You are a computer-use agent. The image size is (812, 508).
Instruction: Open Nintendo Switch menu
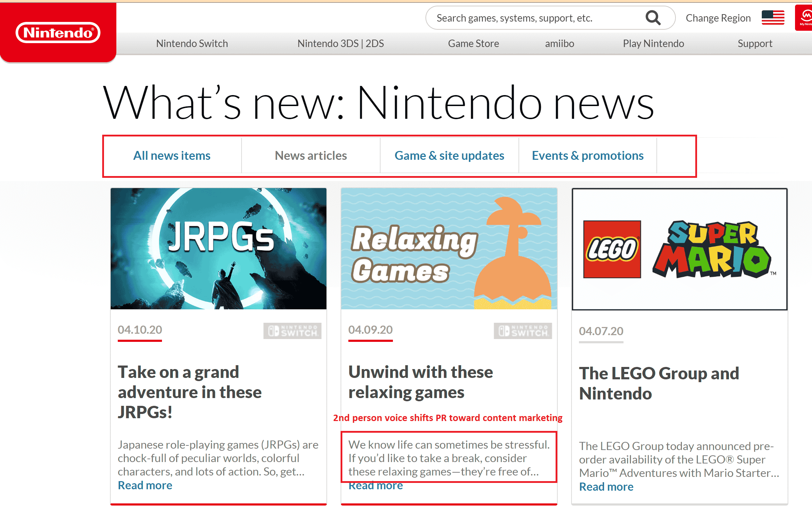[x=192, y=43]
